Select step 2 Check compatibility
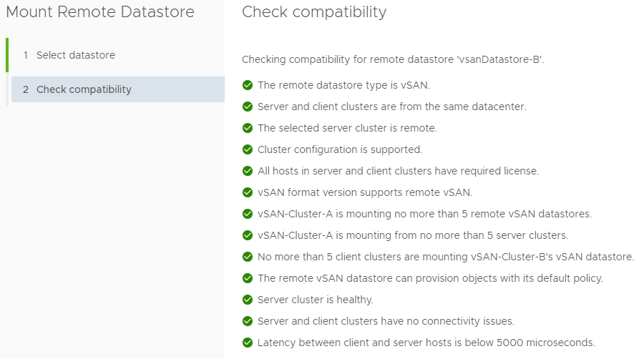Image resolution: width=644 pixels, height=359 pixels. click(x=118, y=89)
